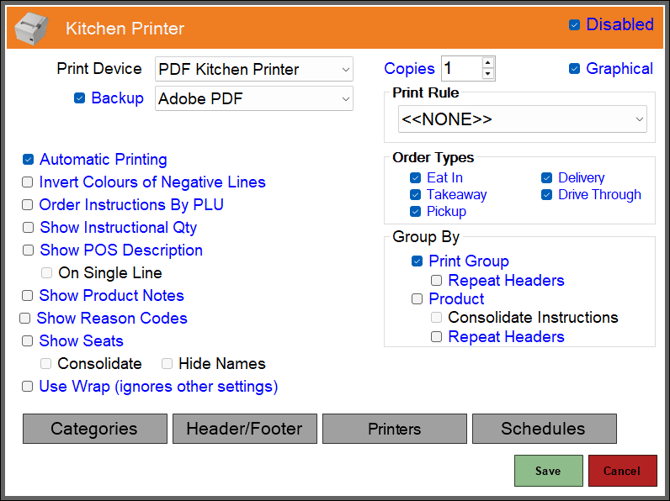Click the Copies label
Viewport: 670px width, 501px height.
pos(409,68)
